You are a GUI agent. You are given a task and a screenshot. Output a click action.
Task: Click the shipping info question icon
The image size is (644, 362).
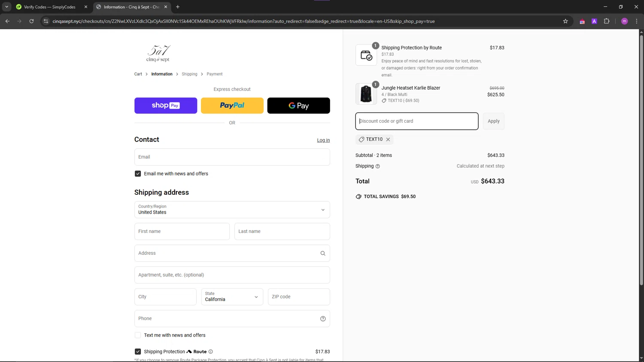click(378, 166)
